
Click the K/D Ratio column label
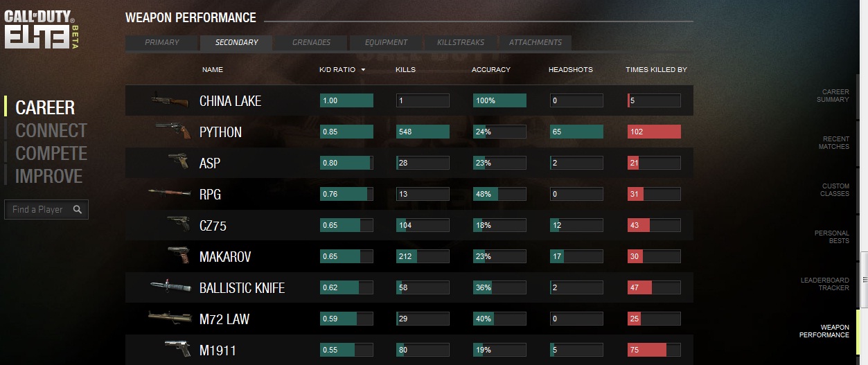click(337, 70)
